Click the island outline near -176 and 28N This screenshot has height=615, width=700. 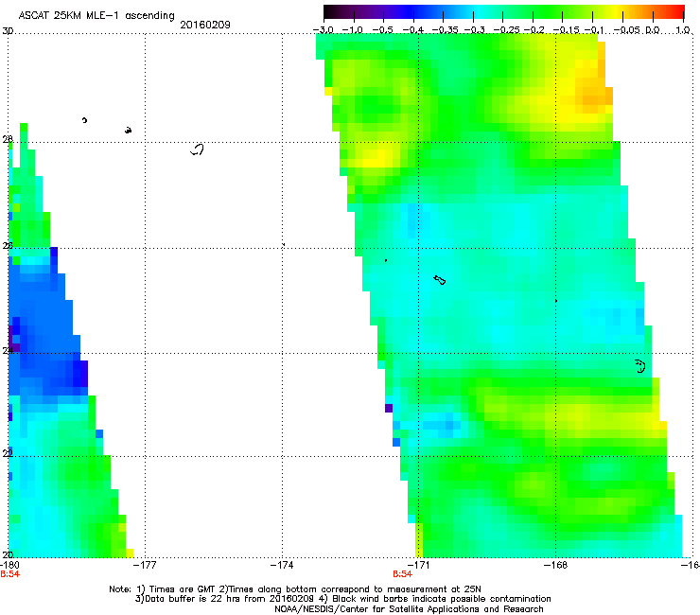(x=198, y=149)
